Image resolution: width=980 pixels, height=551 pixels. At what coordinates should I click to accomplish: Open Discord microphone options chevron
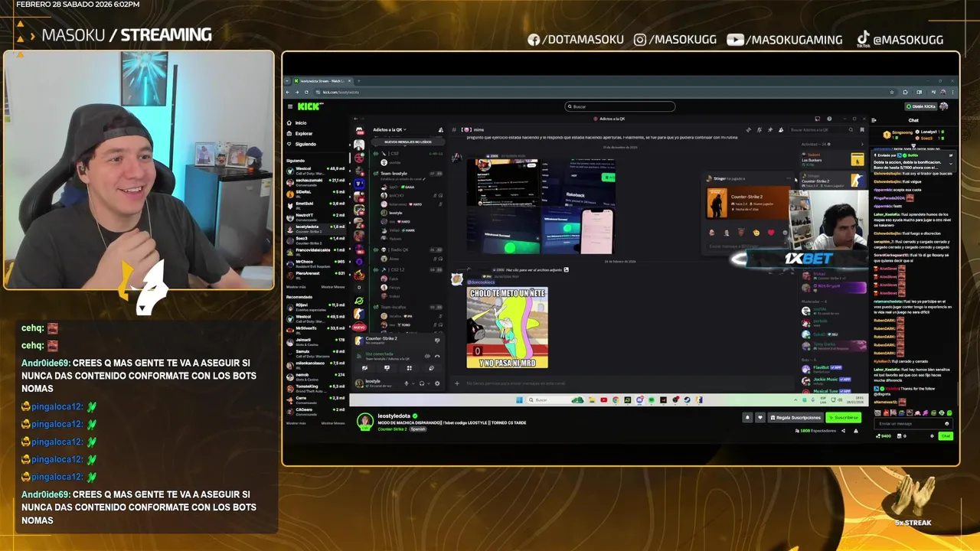[413, 383]
